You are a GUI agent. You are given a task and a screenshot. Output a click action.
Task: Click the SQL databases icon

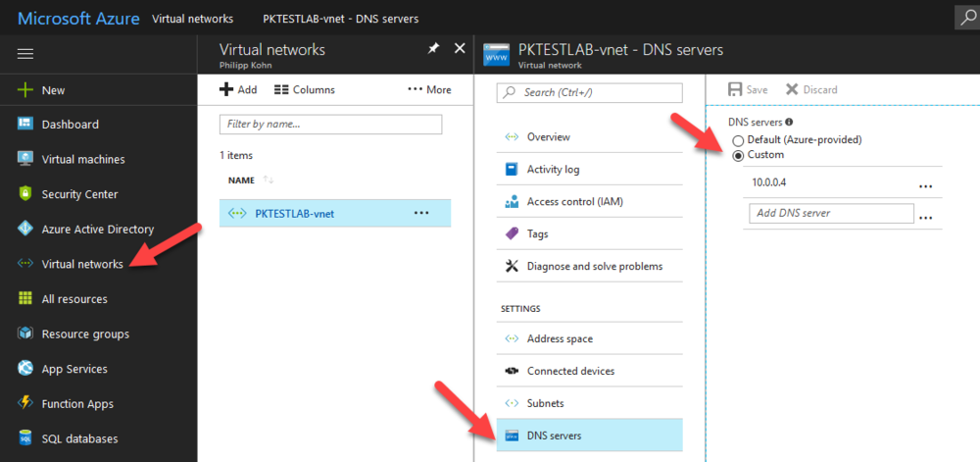click(25, 438)
